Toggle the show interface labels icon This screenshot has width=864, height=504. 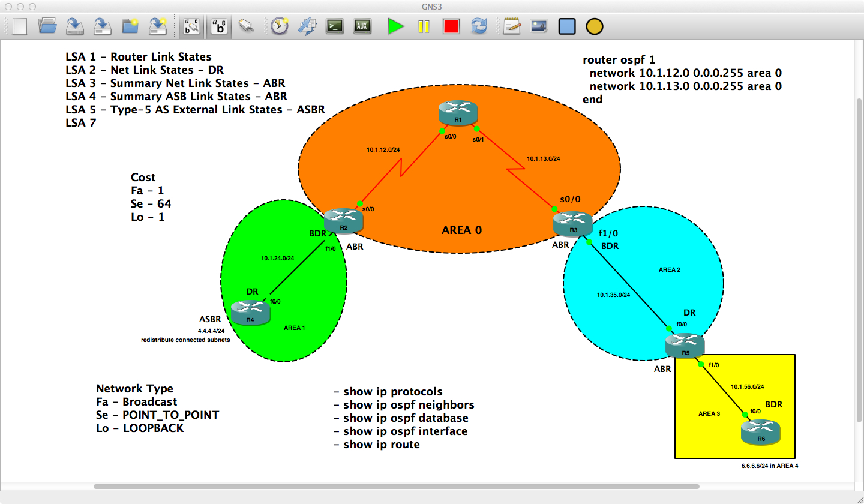(191, 26)
